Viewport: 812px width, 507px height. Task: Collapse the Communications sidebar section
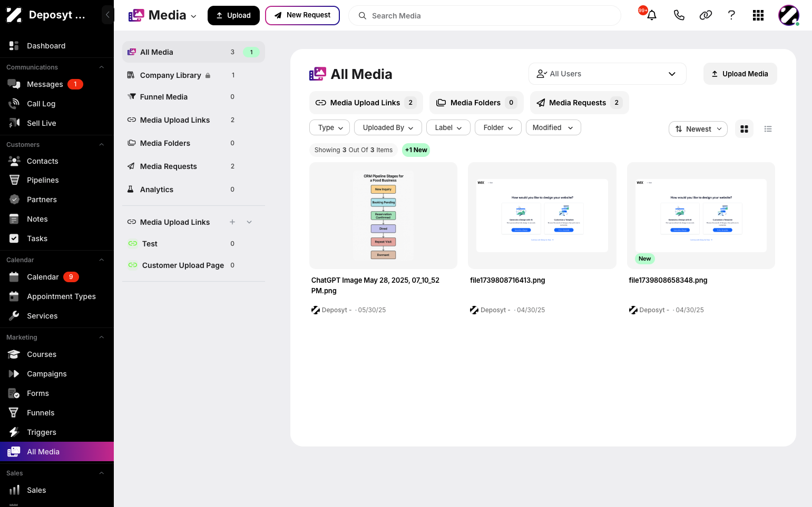102,67
